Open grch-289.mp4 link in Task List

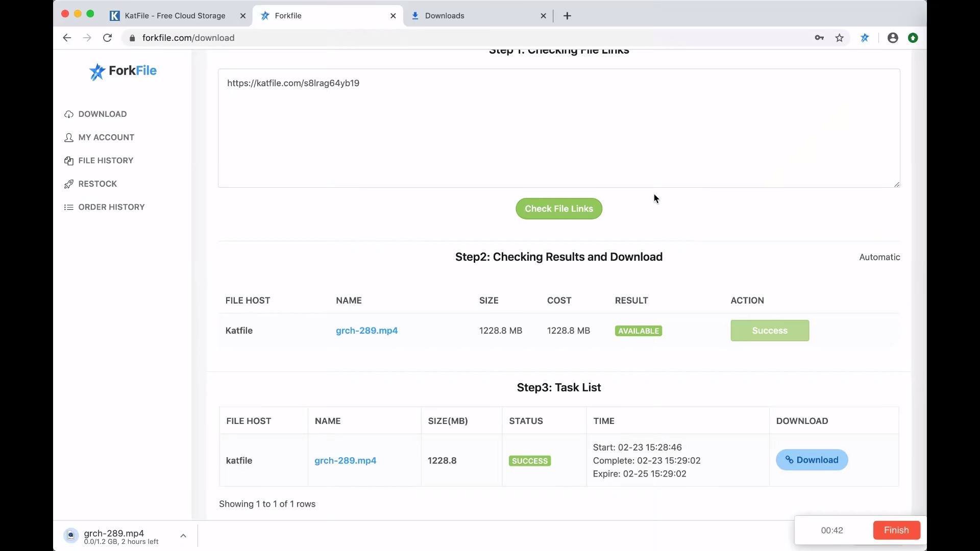pos(345,461)
